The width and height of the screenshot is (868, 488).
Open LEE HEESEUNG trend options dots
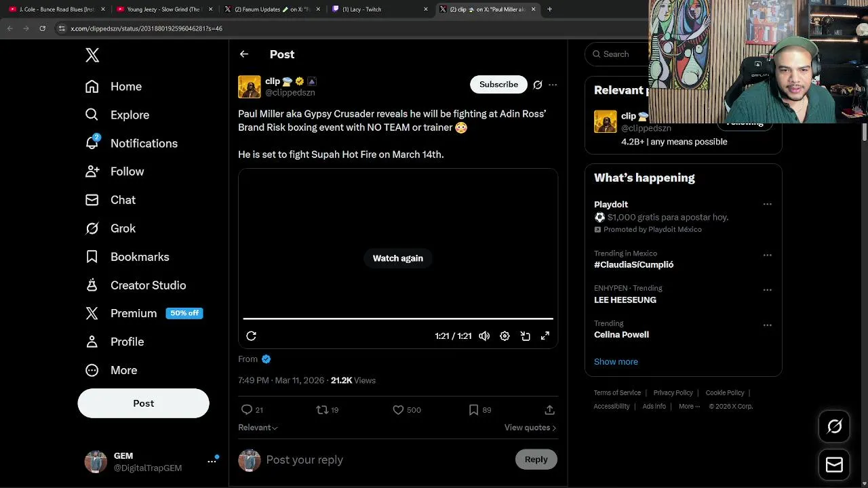[x=767, y=290]
